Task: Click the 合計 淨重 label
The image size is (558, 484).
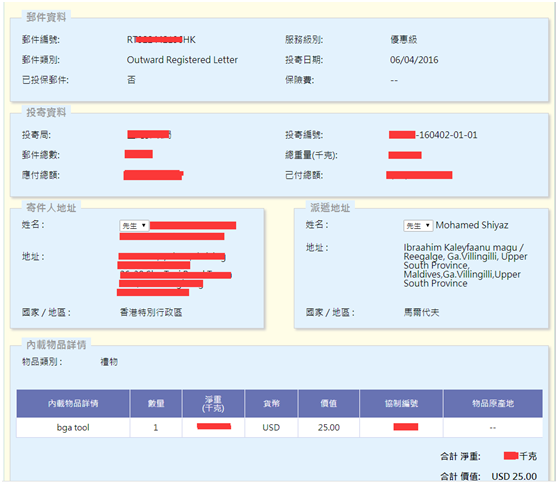Action: tap(460, 456)
